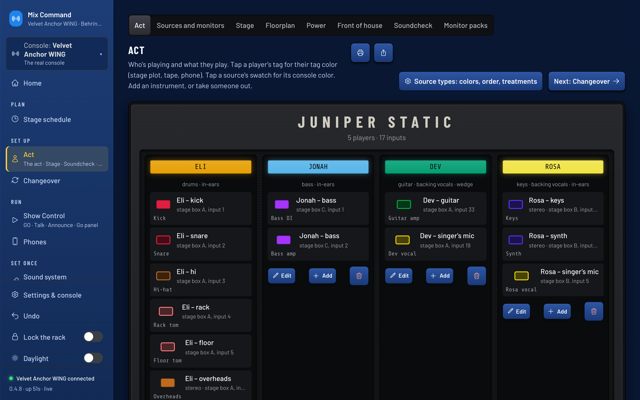Click Eli – overheads orange swatch

(x=167, y=382)
